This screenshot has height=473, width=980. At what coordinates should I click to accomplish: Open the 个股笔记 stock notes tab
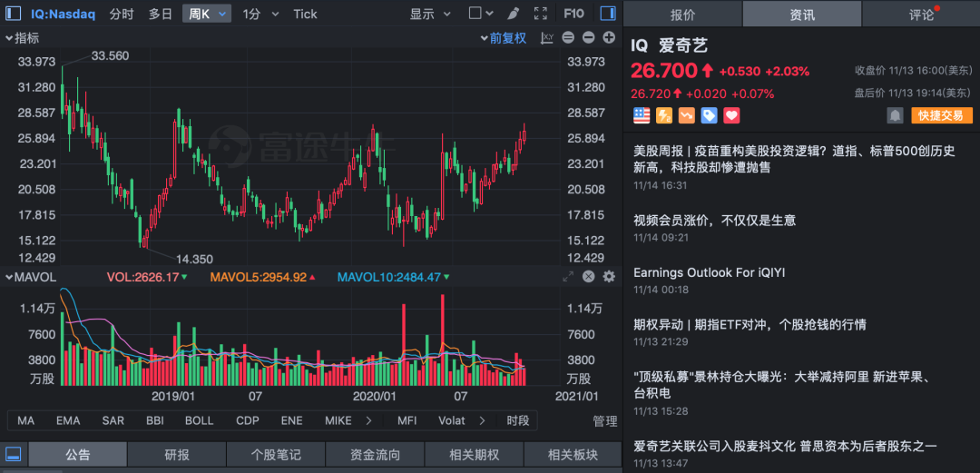(x=276, y=455)
